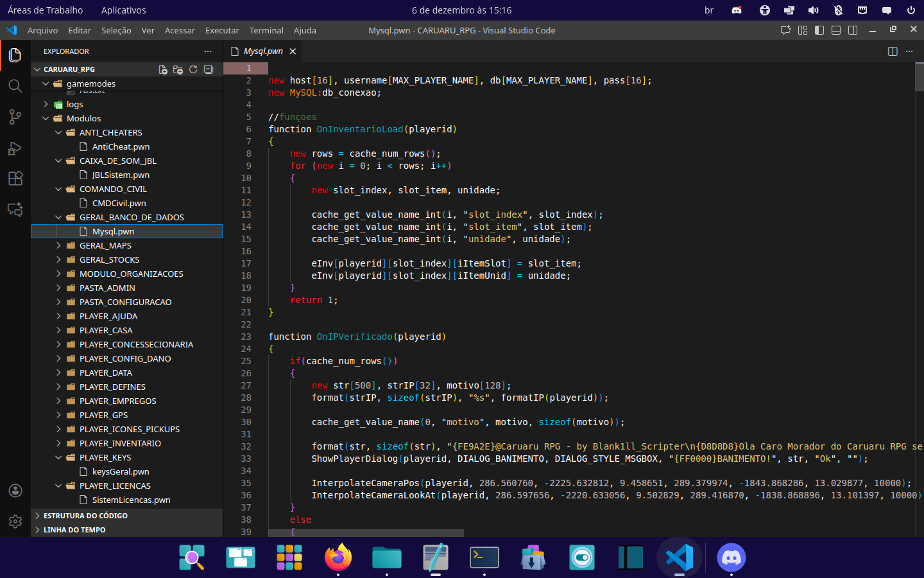Toggle the secondary side bar visibility
The image size is (924, 578).
point(853,30)
